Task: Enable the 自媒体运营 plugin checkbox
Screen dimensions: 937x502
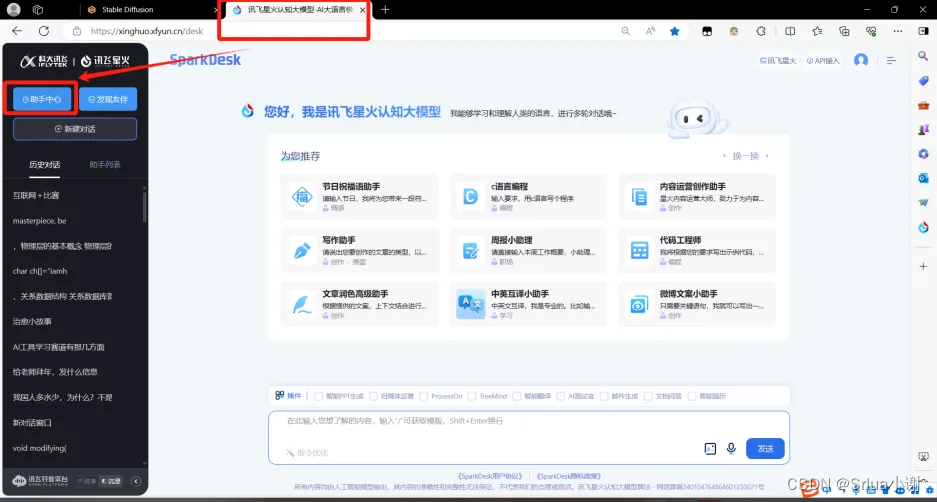Action: click(x=373, y=396)
